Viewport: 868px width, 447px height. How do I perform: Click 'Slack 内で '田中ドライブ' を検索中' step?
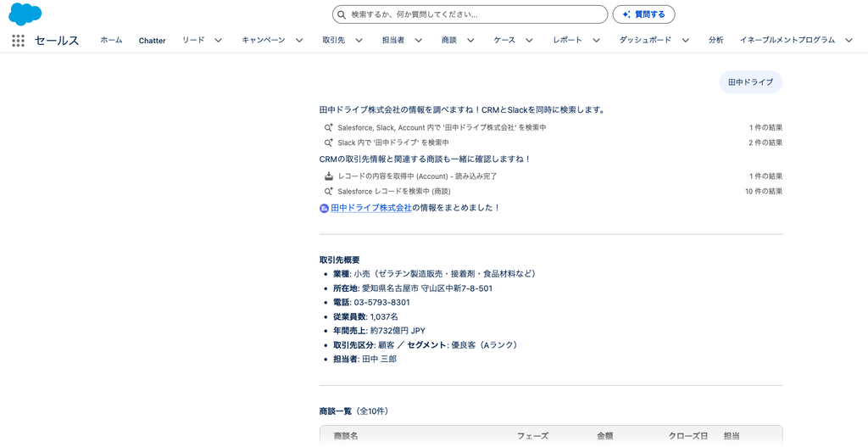click(393, 142)
